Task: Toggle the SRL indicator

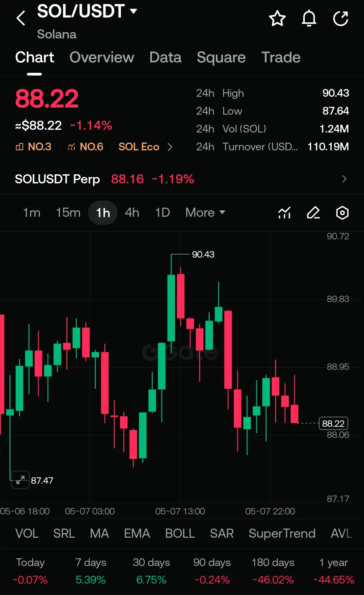Action: (x=64, y=533)
